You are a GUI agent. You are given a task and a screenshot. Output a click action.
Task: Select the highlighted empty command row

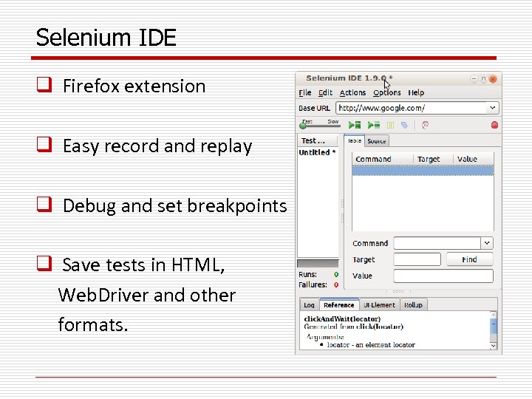423,171
